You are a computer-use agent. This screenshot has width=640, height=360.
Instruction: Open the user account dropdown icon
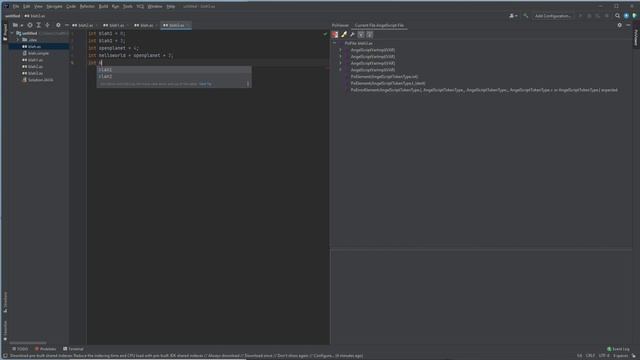coord(513,16)
